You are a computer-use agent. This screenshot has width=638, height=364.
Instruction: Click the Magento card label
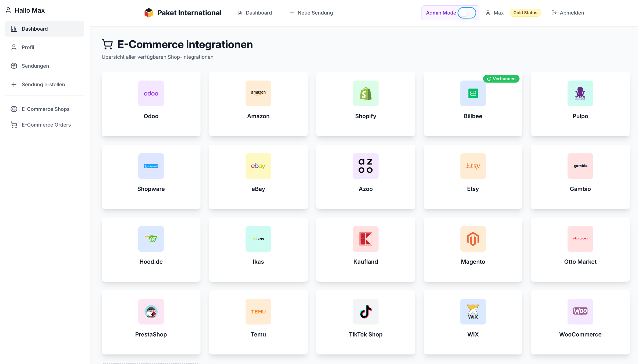click(x=473, y=262)
